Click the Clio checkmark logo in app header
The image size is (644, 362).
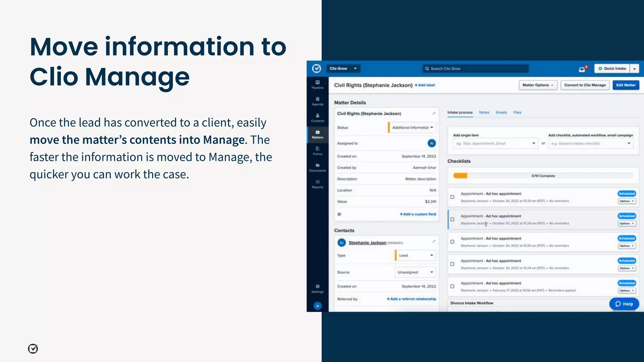tap(316, 69)
